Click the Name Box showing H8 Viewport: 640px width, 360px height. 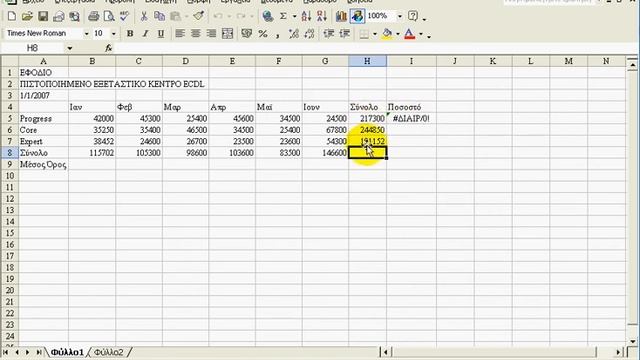33,48
